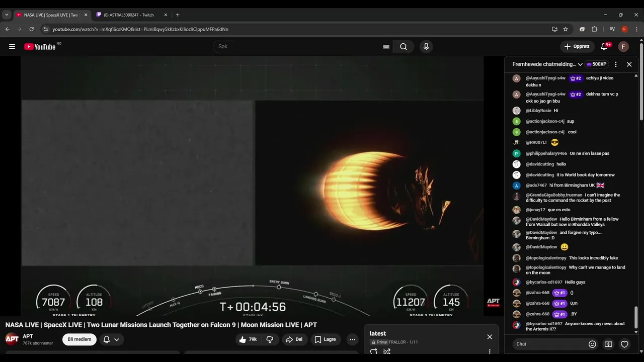Send a heart reaction in chat

624,344
